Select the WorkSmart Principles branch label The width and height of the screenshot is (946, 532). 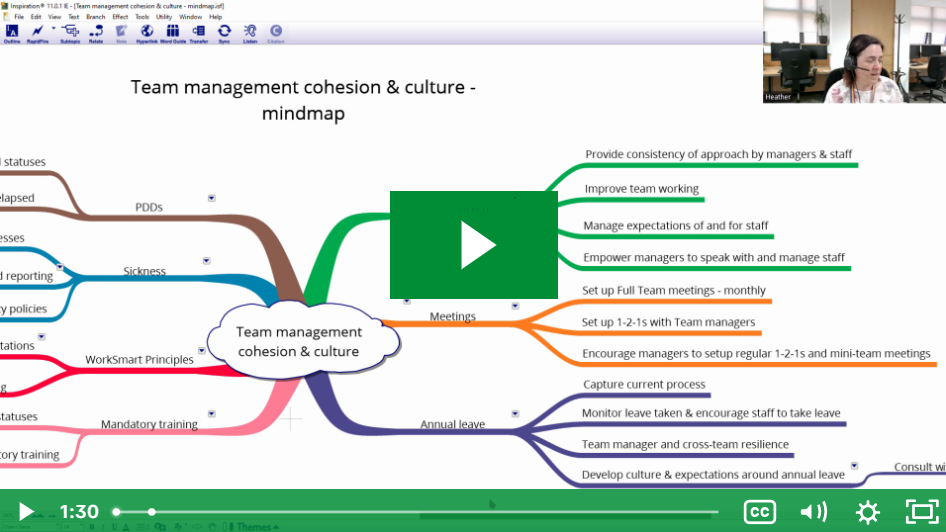(139, 359)
